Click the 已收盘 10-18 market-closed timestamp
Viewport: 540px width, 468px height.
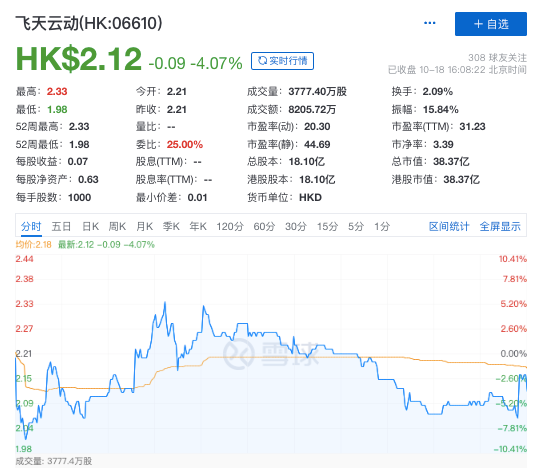[x=457, y=70]
